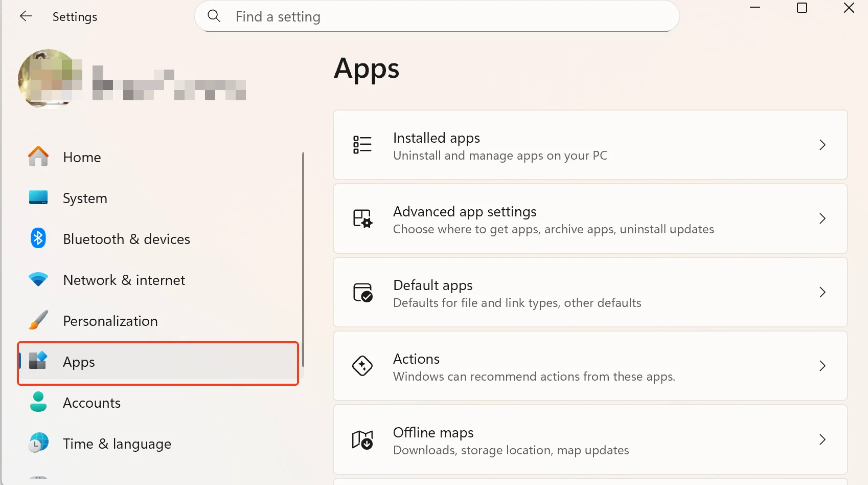
Task: Click the Time & language clock icon
Action: 38,443
